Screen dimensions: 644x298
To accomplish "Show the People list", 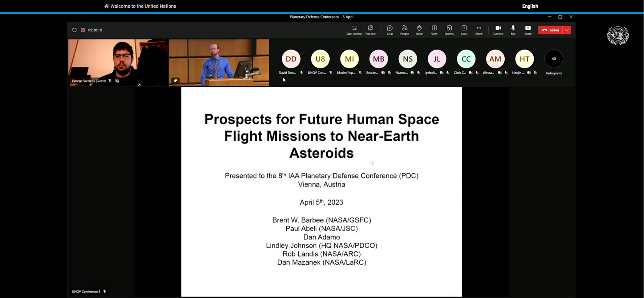I will click(405, 30).
